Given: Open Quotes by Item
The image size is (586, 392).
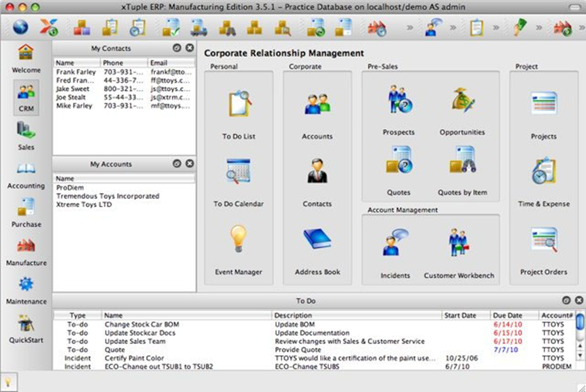Looking at the screenshot, I should pos(462,160).
